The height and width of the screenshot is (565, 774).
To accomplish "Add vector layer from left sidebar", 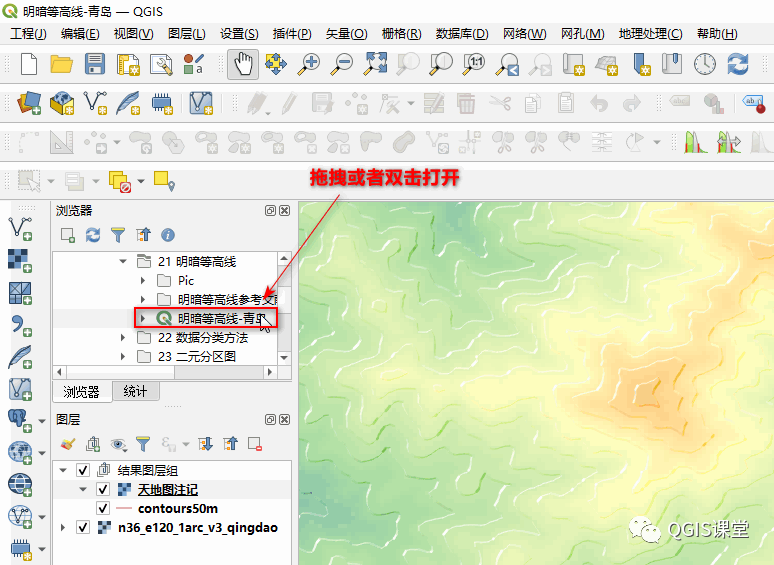I will tap(20, 228).
